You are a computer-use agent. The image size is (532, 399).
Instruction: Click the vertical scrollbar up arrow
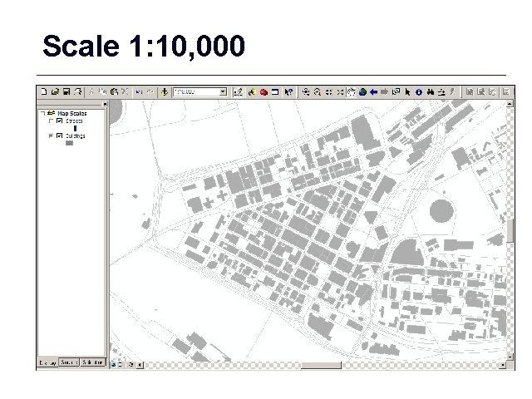point(510,104)
